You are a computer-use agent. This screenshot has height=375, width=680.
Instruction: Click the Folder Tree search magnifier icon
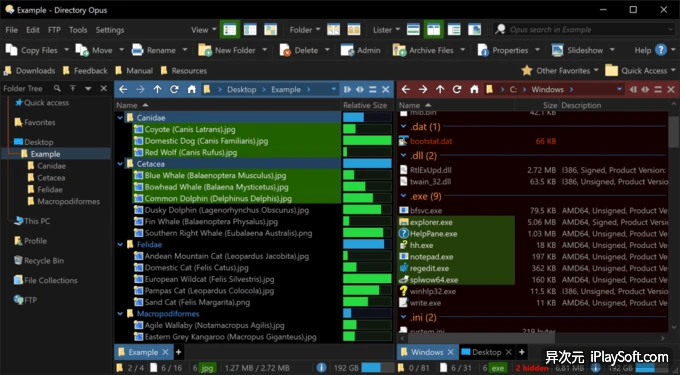point(57,88)
